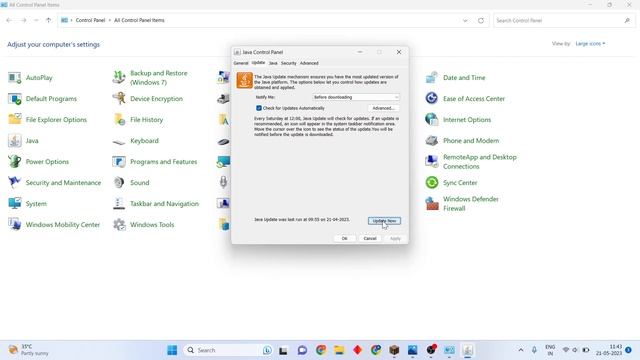
Task: Click the Back arrow in Control Panel
Action: point(9,20)
